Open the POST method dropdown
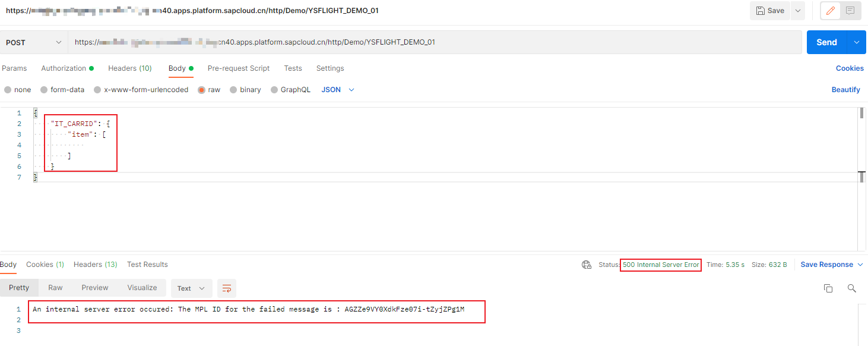The width and height of the screenshot is (868, 346). 34,42
